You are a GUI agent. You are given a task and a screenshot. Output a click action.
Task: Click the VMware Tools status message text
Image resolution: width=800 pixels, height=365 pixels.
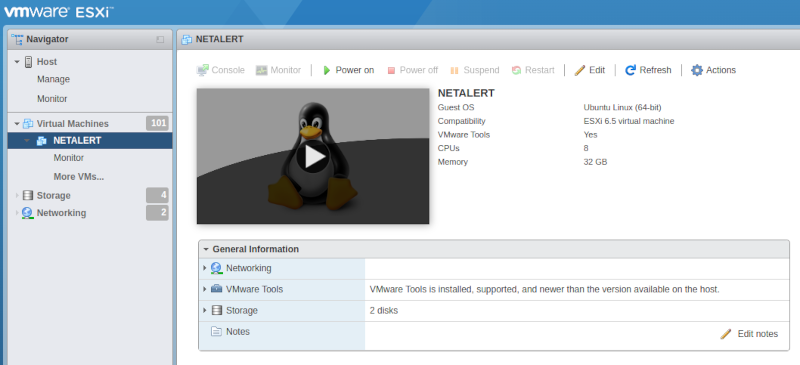[x=544, y=289]
